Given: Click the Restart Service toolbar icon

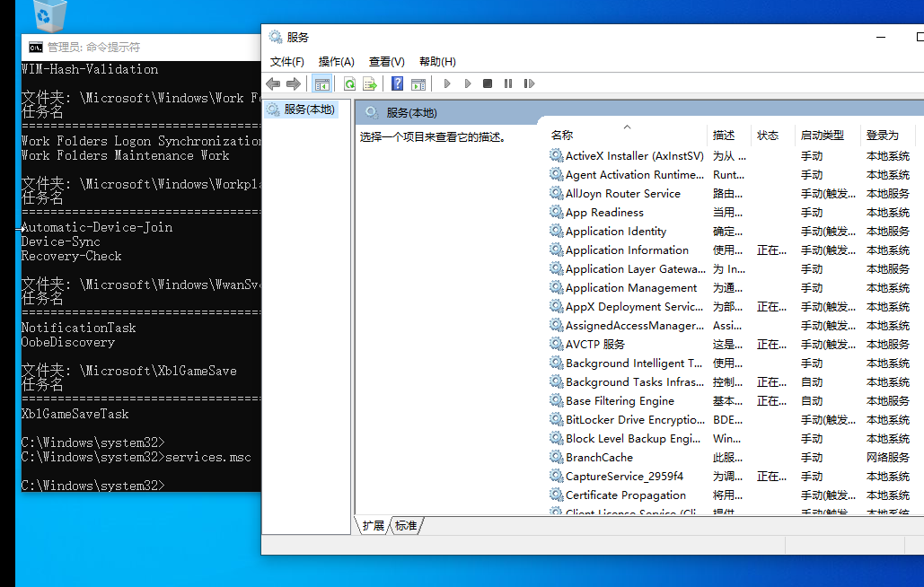Looking at the screenshot, I should click(529, 83).
